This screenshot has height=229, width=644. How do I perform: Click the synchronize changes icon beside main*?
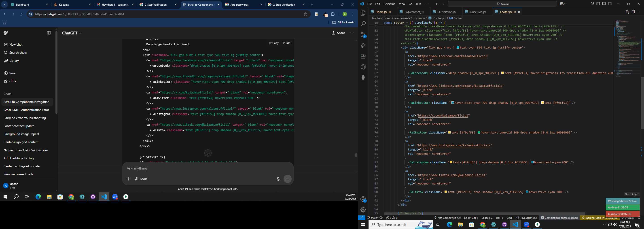click(x=381, y=218)
